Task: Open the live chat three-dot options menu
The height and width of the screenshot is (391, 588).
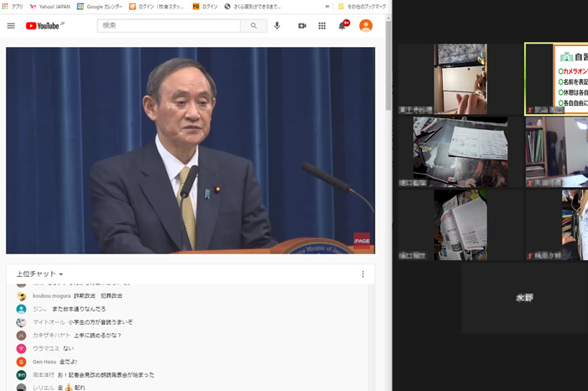Action: click(x=363, y=274)
